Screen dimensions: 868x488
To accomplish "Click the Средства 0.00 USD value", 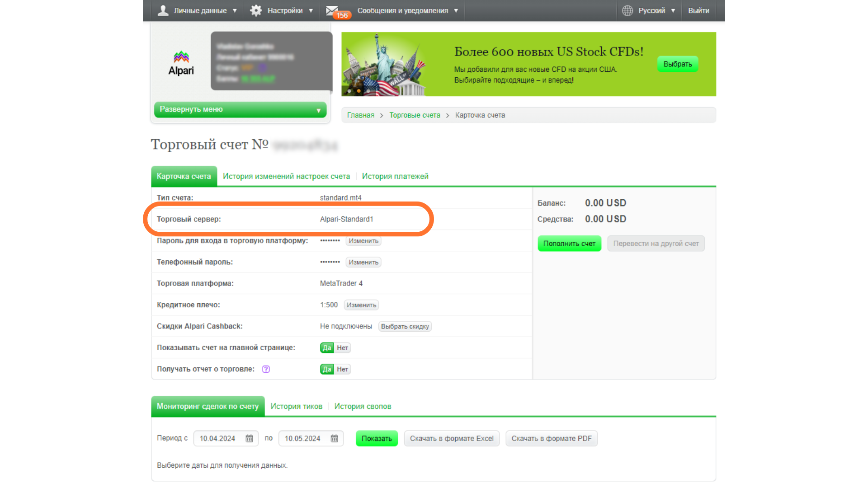I will pyautogui.click(x=605, y=219).
